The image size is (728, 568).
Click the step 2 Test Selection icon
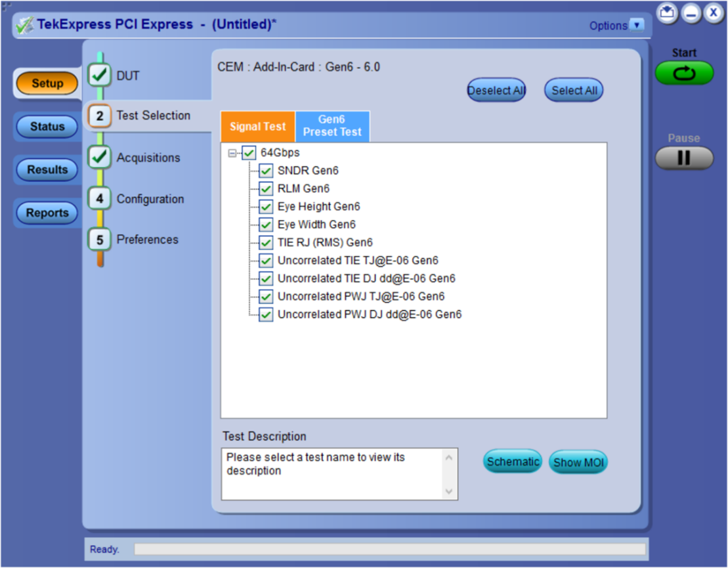(100, 116)
